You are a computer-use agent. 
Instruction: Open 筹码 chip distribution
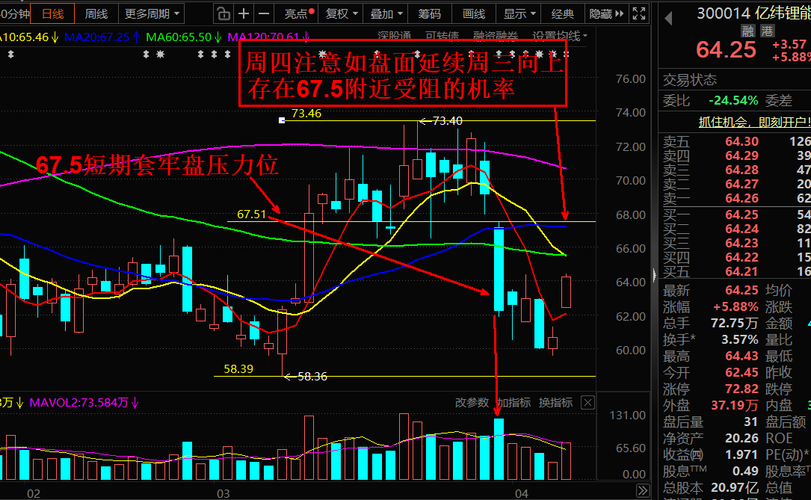(x=429, y=14)
